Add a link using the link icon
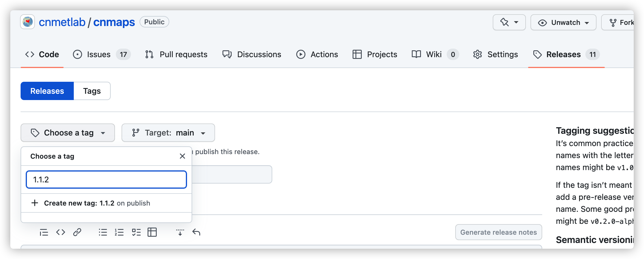Screen dimensions: 644x259 point(77,232)
